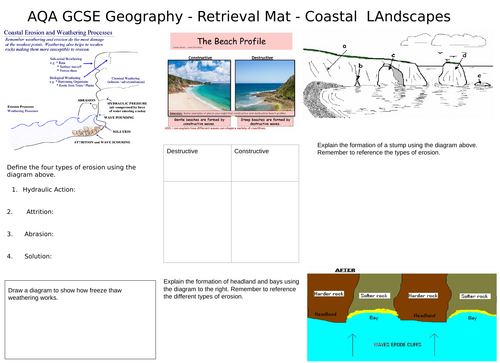Click the Erosion Processes legend entry

[21, 107]
